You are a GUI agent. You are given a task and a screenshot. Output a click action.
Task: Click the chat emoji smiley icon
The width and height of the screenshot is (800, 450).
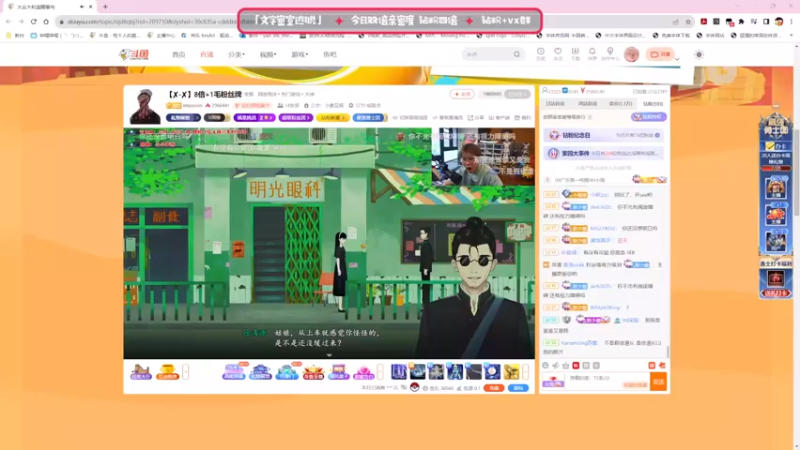coord(545,366)
